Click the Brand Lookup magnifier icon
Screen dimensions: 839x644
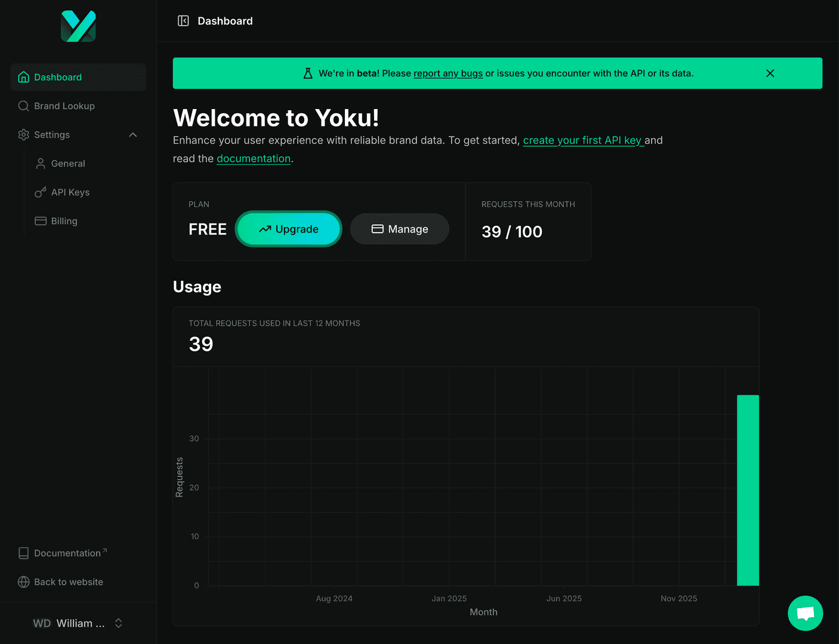click(x=23, y=106)
